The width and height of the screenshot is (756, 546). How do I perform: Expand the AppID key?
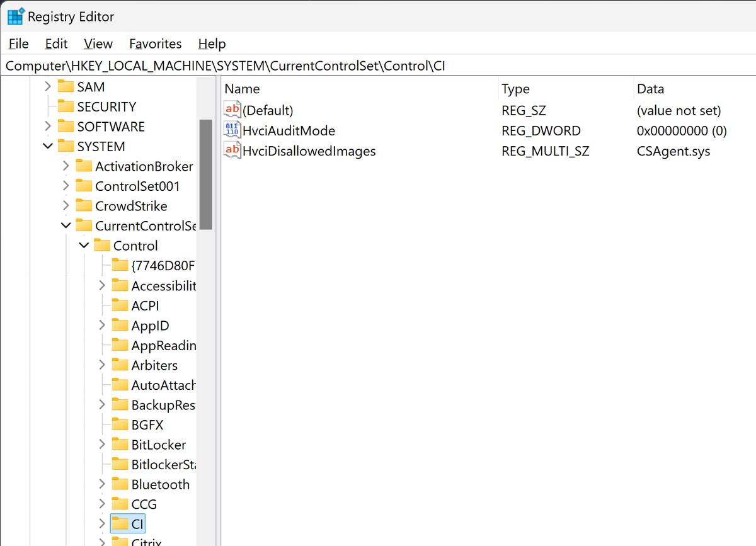102,326
